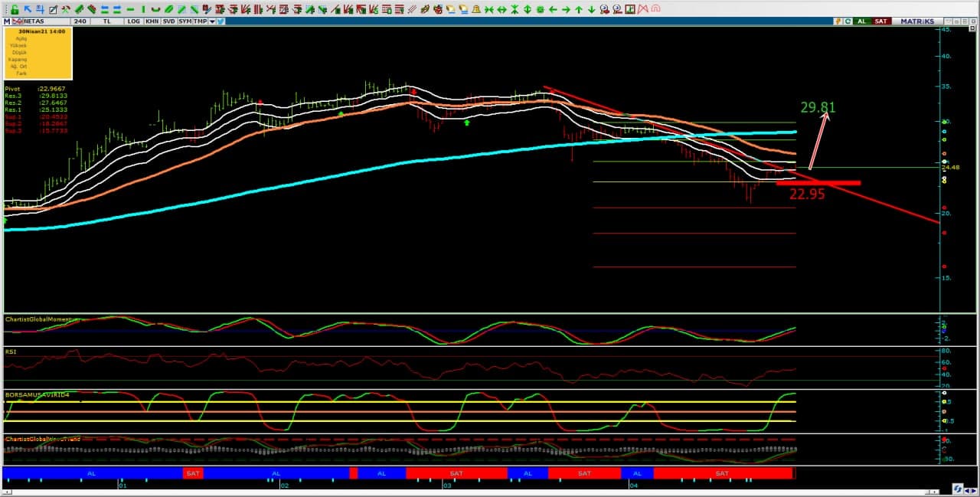Move the chart with the green up arrow
980x497 pixels.
579,9
